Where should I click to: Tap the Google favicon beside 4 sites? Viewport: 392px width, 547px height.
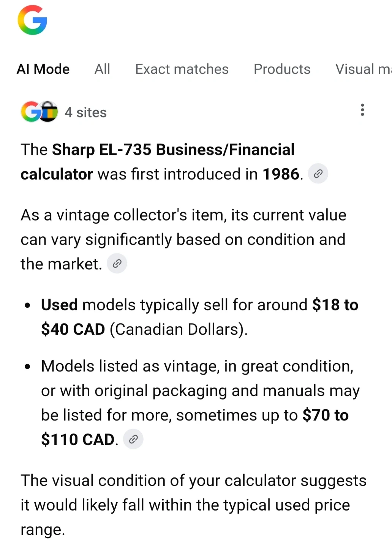[x=31, y=112]
